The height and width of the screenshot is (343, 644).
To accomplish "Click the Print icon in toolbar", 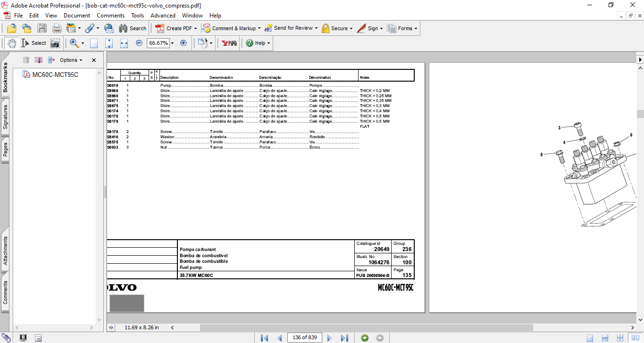I will click(x=57, y=28).
